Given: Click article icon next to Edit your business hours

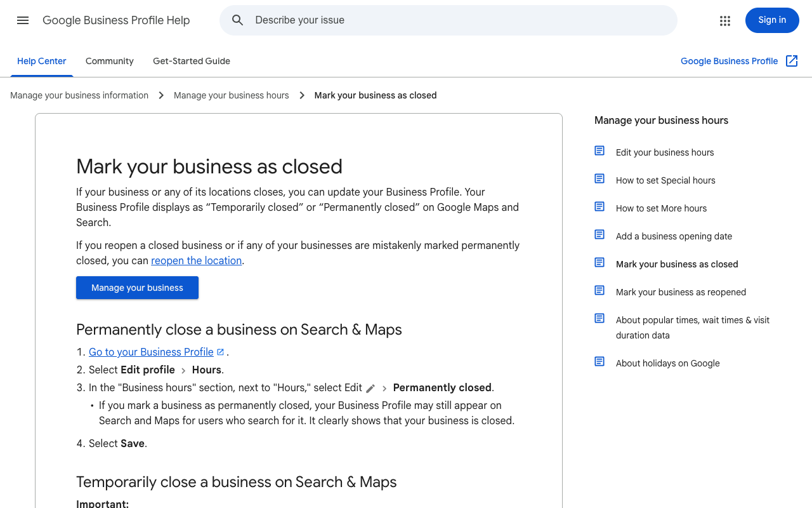Looking at the screenshot, I should click(x=599, y=150).
